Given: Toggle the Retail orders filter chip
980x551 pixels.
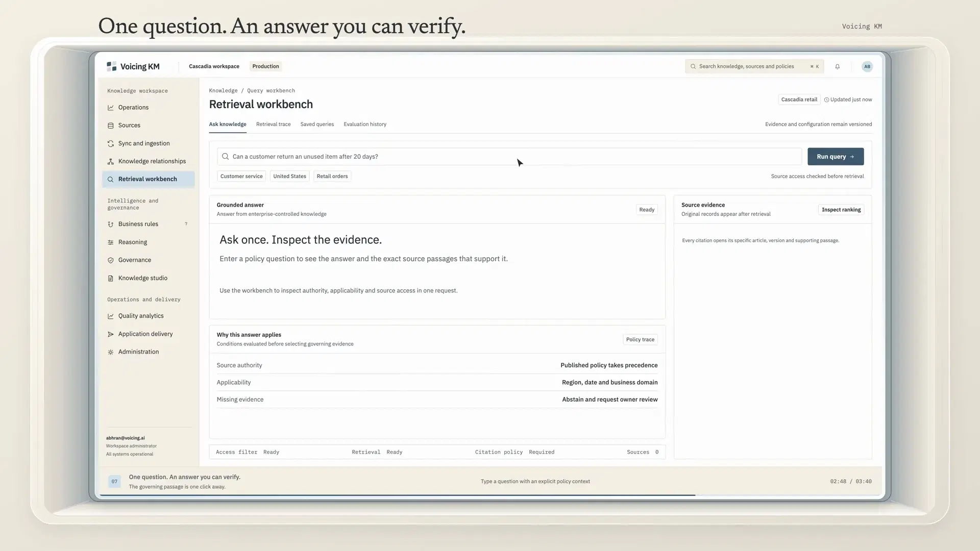Looking at the screenshot, I should click(332, 177).
